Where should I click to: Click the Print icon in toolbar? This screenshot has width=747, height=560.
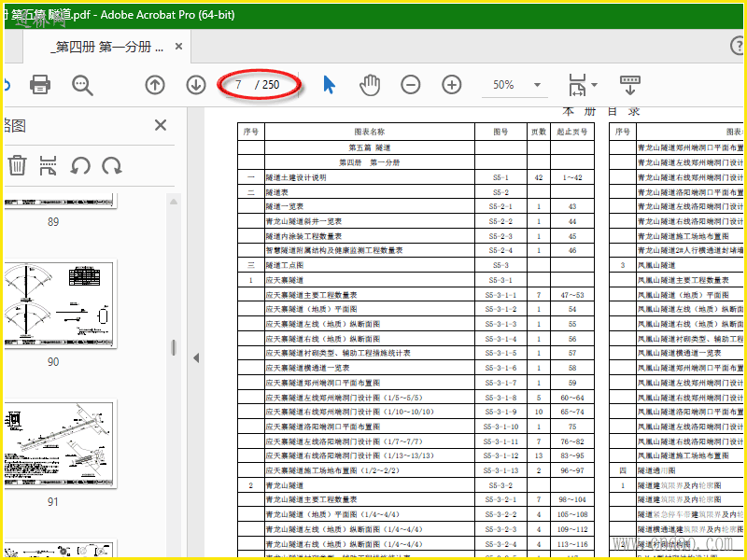coord(40,85)
